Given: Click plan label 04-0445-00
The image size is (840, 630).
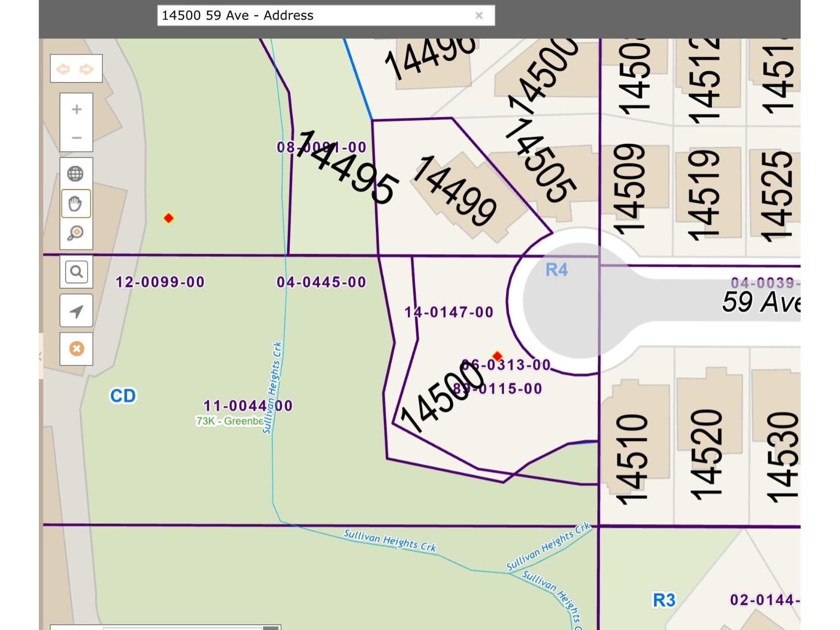Looking at the screenshot, I should (x=321, y=282).
